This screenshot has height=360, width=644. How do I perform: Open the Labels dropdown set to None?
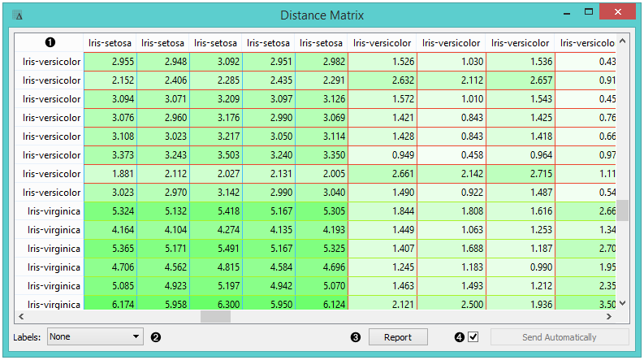click(x=94, y=336)
